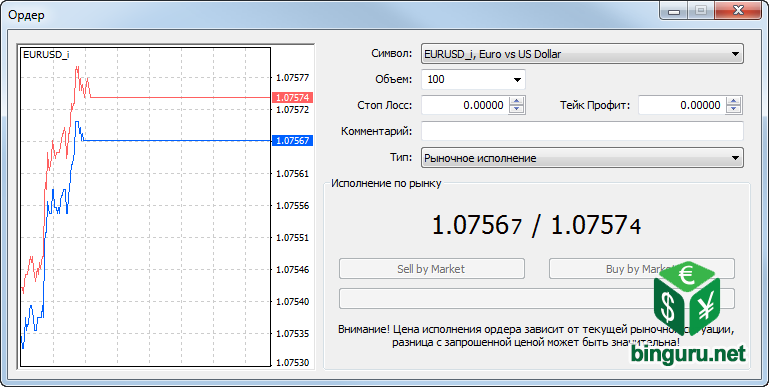769x387 pixels.
Task: Decrease Тейк Профит value with down arrow
Action: 733,109
